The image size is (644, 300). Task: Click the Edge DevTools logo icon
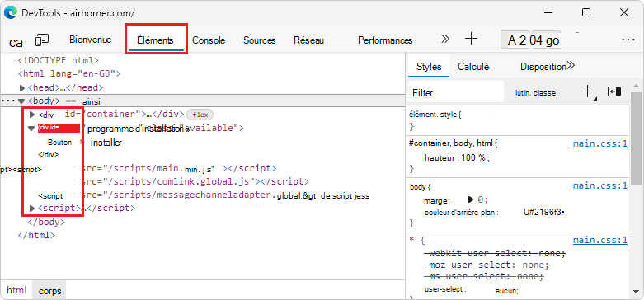(x=10, y=12)
